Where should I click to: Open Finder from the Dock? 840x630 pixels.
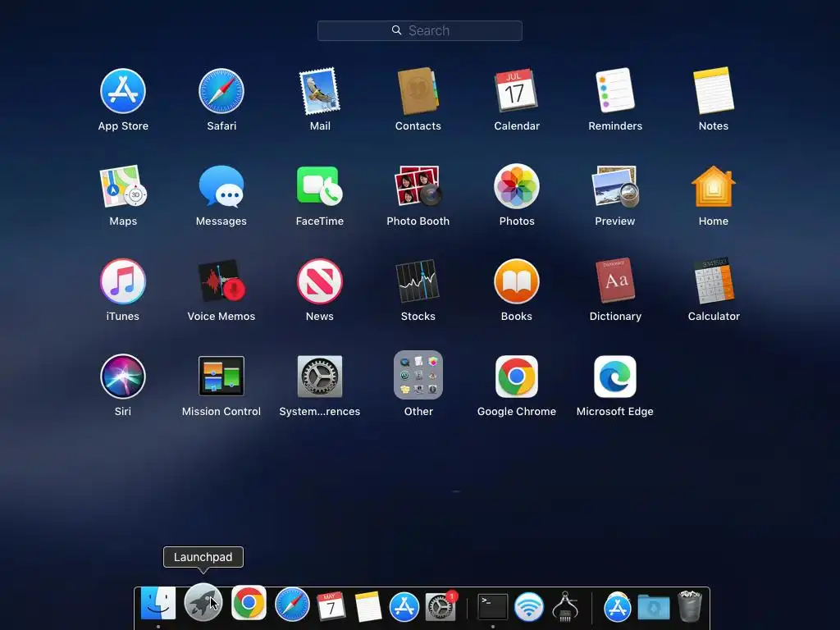[158, 603]
